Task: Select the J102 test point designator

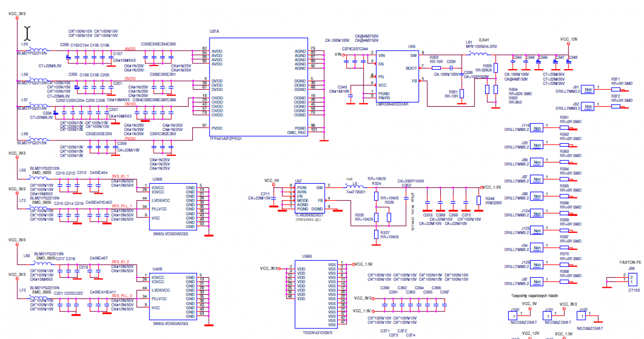Action: click(x=583, y=309)
